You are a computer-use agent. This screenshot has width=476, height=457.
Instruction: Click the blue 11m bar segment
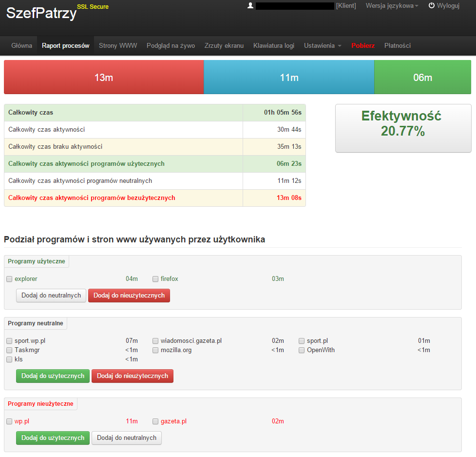pos(289,77)
